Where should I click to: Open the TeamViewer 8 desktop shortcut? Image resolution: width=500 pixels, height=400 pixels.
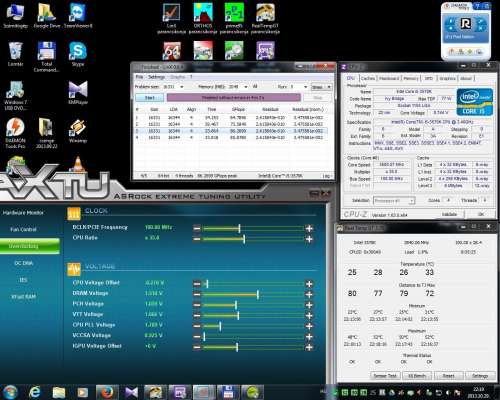78,15
